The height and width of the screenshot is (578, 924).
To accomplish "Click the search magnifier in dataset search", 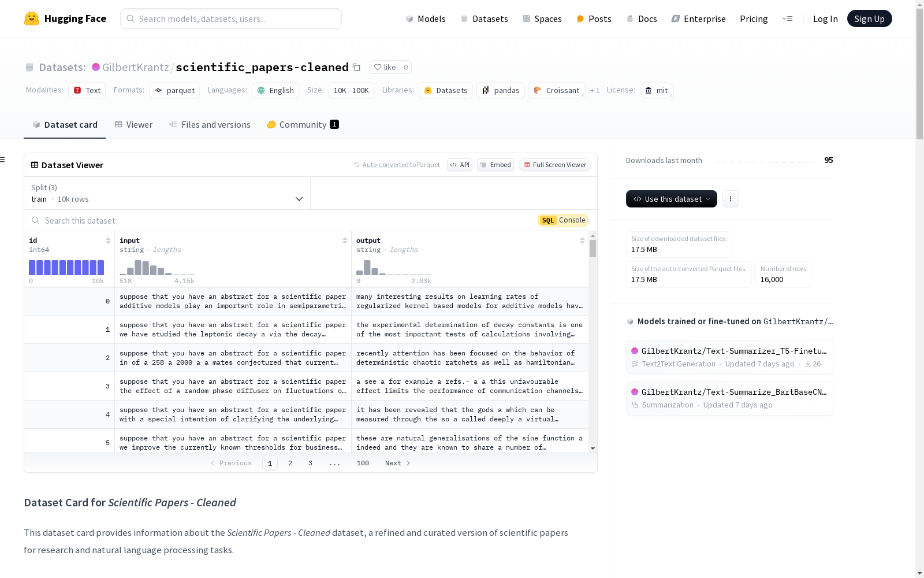I will click(36, 220).
